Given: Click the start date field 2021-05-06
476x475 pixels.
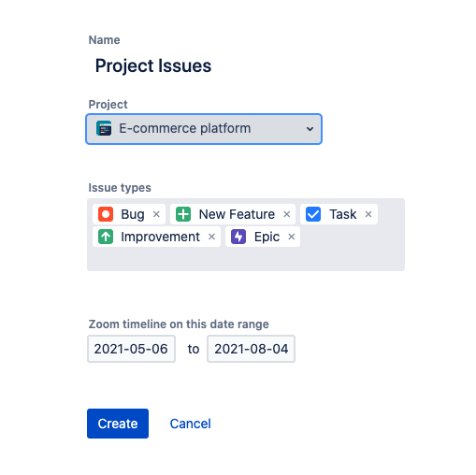Looking at the screenshot, I should (131, 349).
